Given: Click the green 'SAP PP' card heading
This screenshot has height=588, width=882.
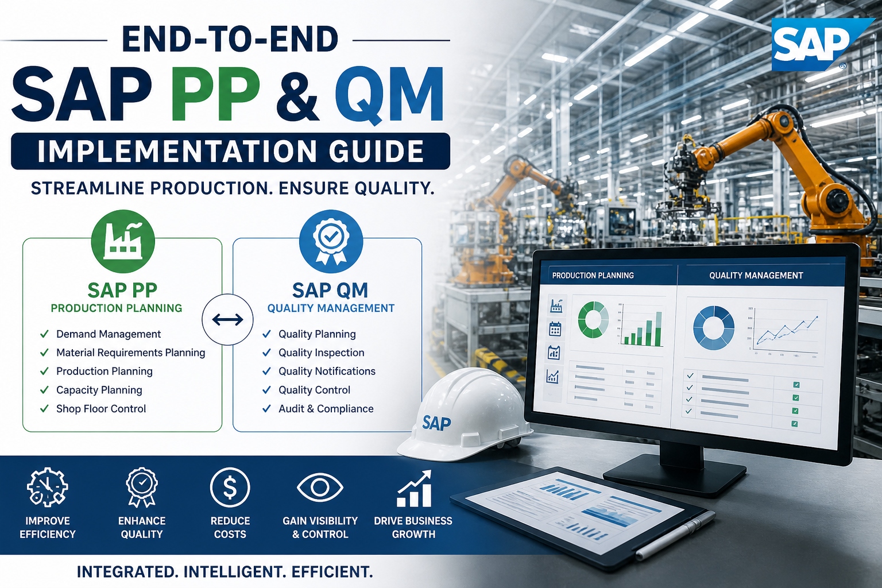Looking at the screenshot, I should (x=122, y=289).
